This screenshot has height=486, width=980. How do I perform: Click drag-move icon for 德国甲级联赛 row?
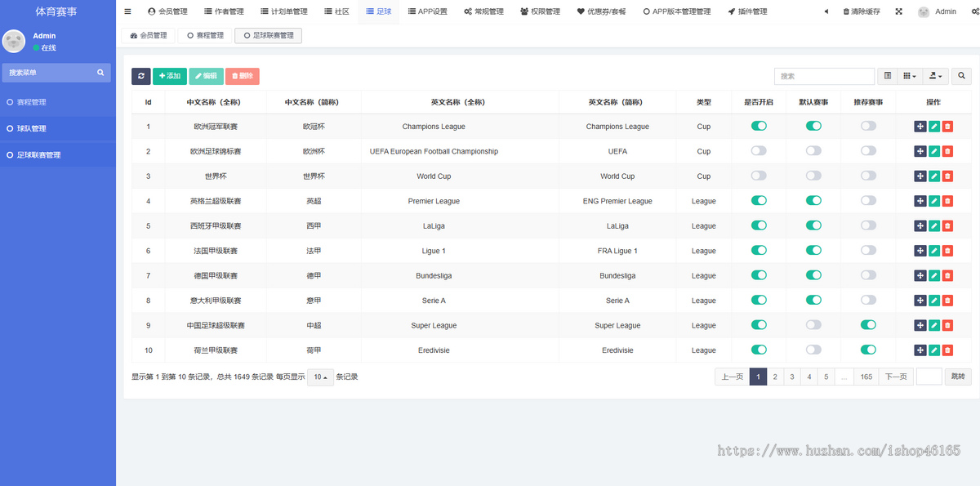tap(920, 275)
